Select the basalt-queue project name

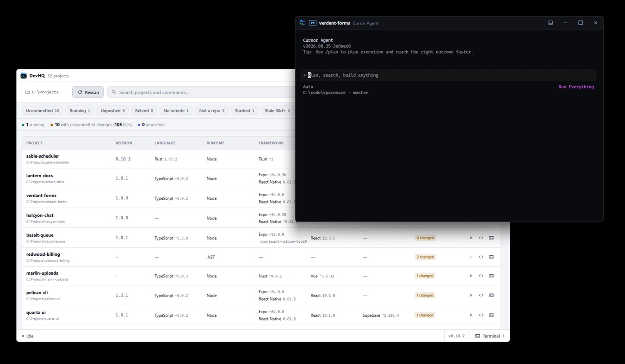(x=40, y=235)
